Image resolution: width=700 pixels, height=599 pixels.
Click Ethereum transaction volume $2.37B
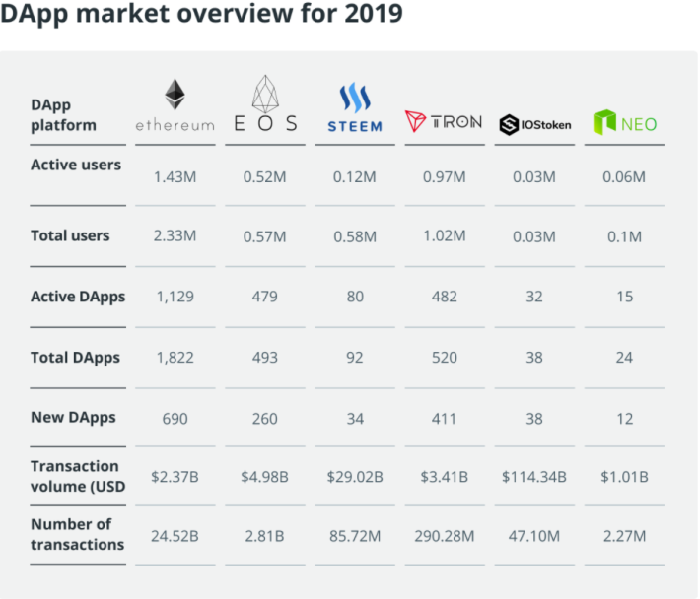click(175, 477)
